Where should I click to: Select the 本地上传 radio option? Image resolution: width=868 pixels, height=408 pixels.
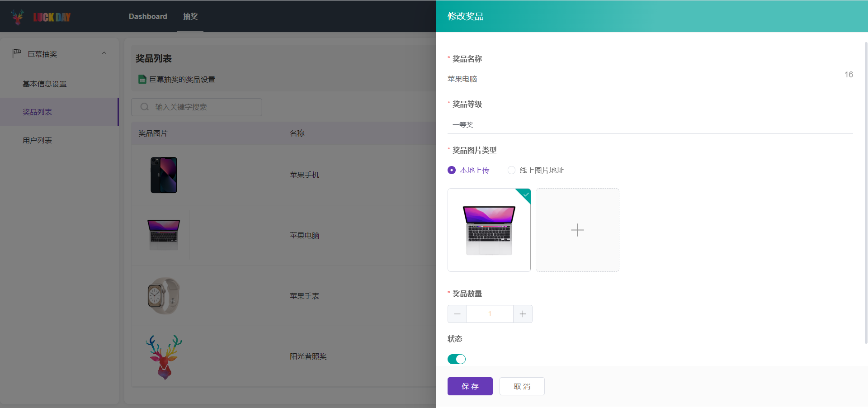[452, 170]
